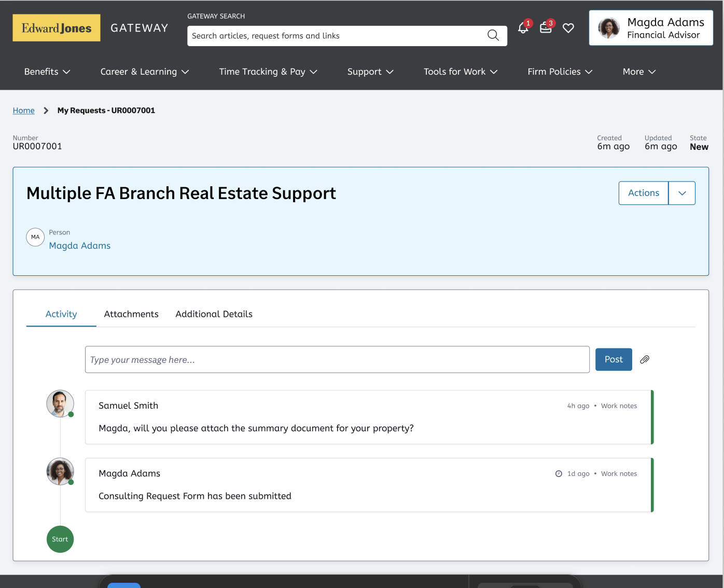Click the Post button

(x=614, y=359)
